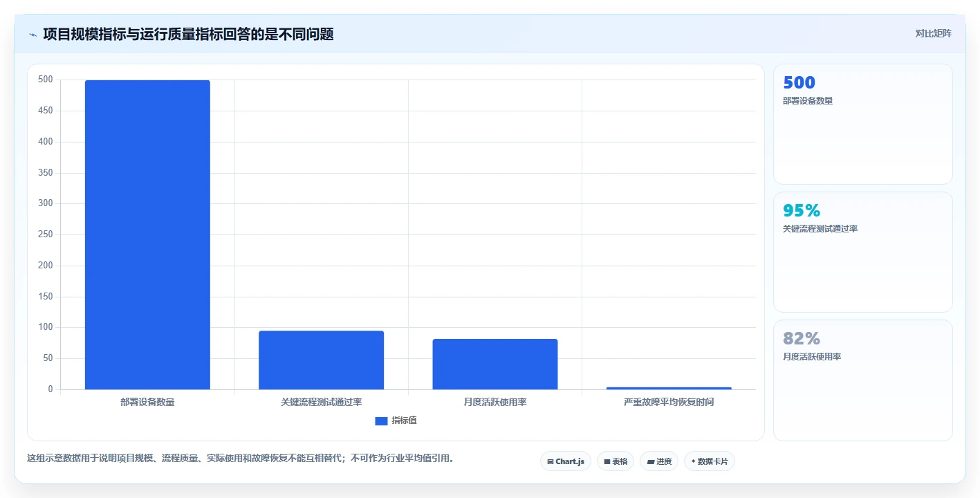980x498 pixels.
Task: Click the y-axis value 100
Action: click(x=46, y=327)
